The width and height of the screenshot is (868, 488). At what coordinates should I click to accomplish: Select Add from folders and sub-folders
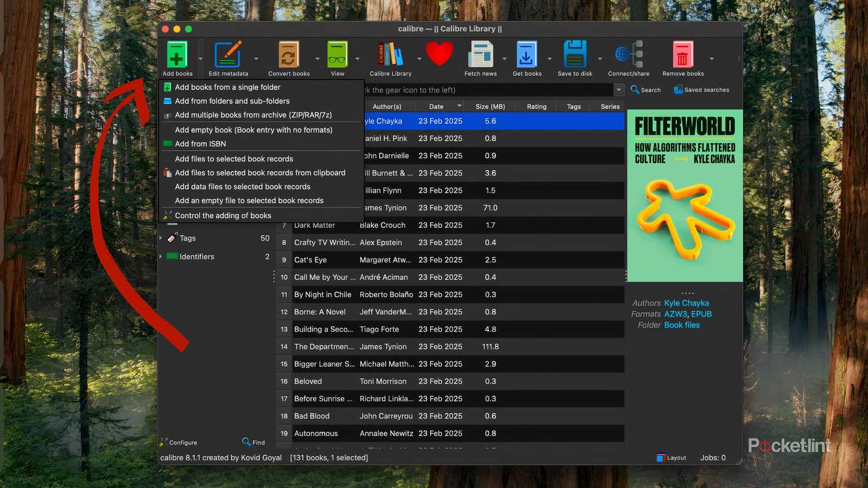click(261, 101)
